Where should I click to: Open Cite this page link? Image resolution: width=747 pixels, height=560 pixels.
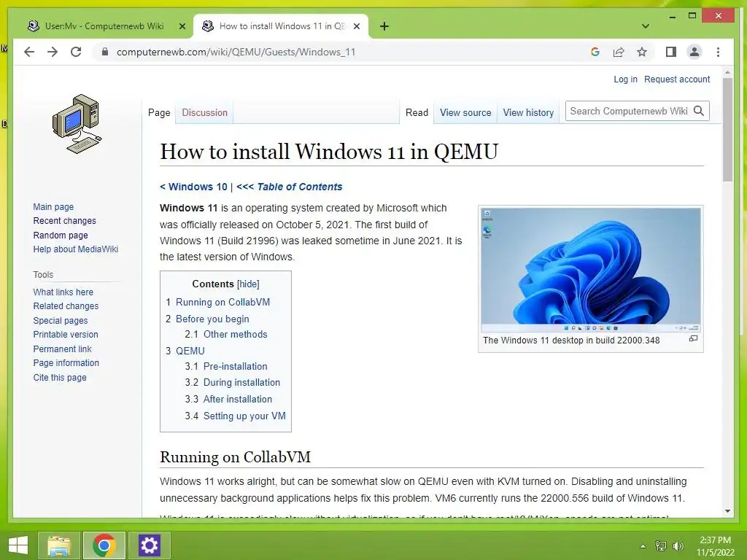pyautogui.click(x=60, y=377)
